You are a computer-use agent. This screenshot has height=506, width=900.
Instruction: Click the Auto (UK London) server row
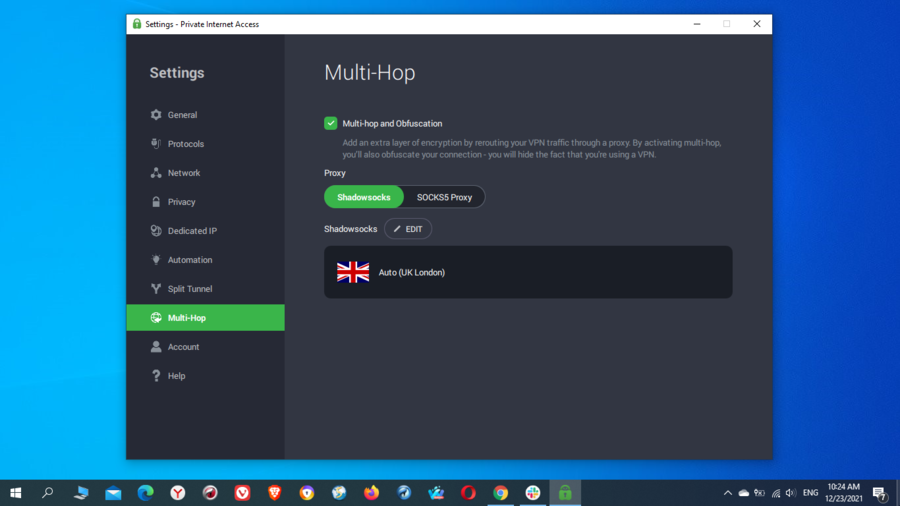(528, 272)
